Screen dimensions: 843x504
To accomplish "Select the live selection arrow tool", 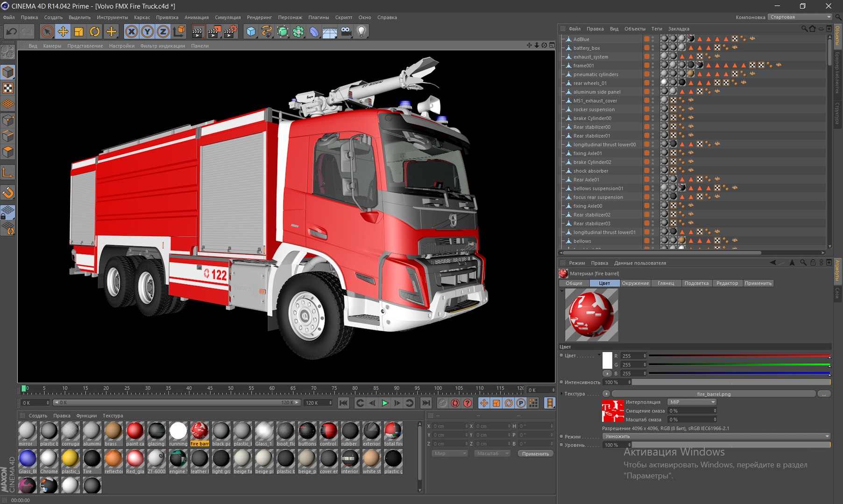I will tap(47, 31).
